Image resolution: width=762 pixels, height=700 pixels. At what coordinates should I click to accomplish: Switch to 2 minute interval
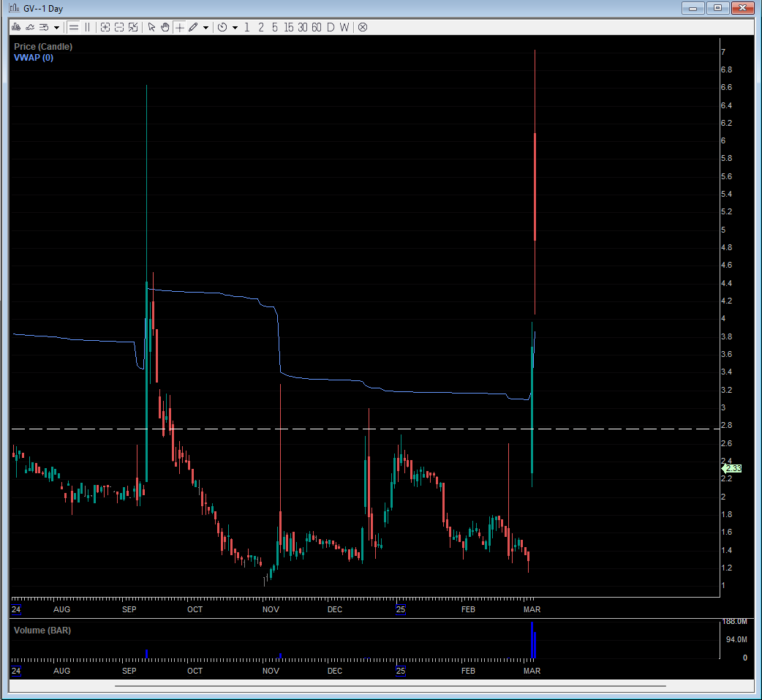click(x=261, y=27)
